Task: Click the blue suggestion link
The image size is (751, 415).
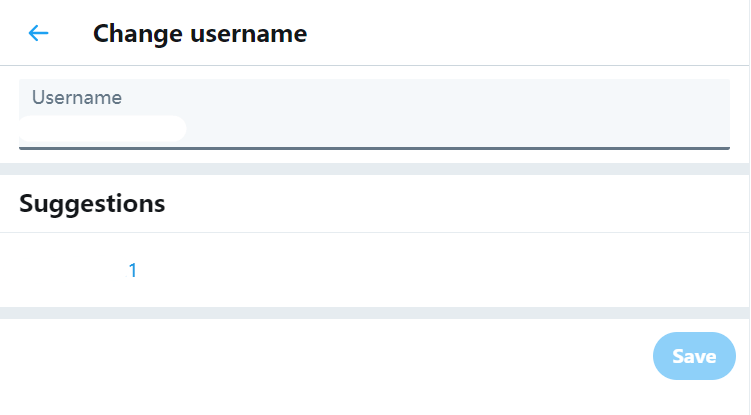Action: click(132, 270)
